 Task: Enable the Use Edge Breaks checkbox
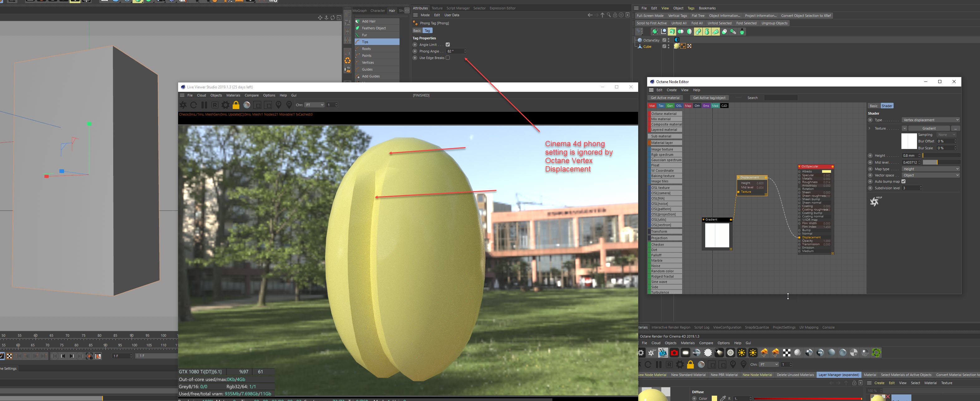448,58
